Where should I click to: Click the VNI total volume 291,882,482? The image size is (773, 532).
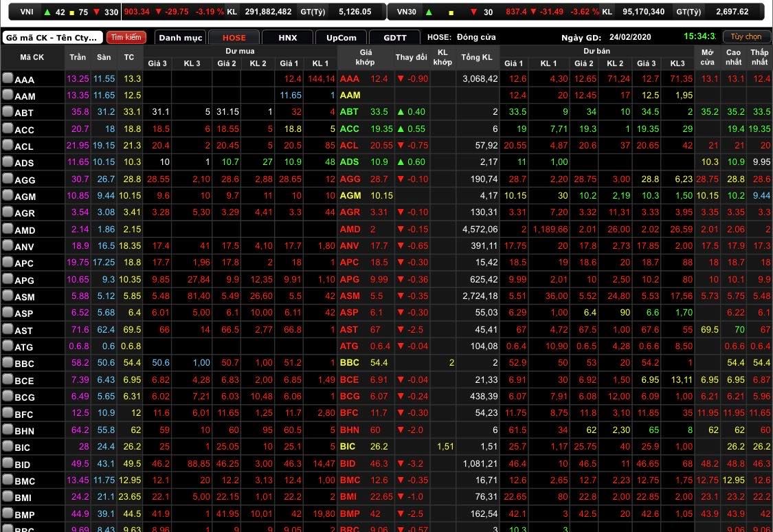pyautogui.click(x=268, y=11)
